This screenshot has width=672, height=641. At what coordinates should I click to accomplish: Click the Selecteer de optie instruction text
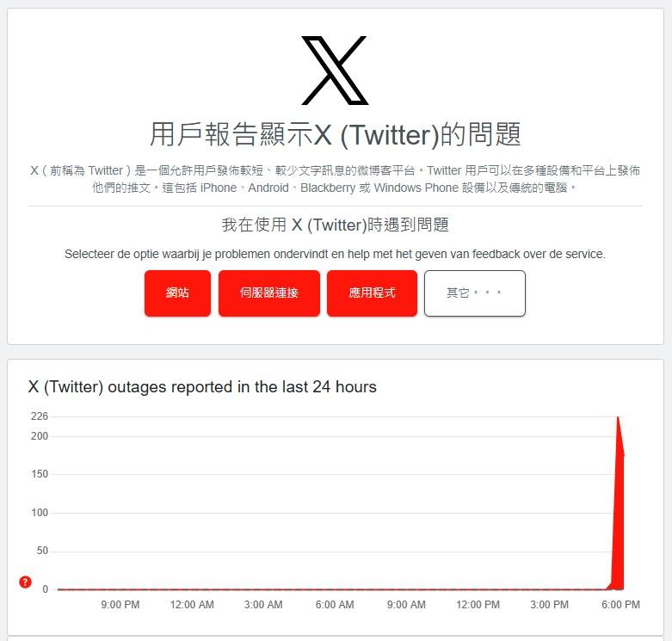[x=336, y=254]
